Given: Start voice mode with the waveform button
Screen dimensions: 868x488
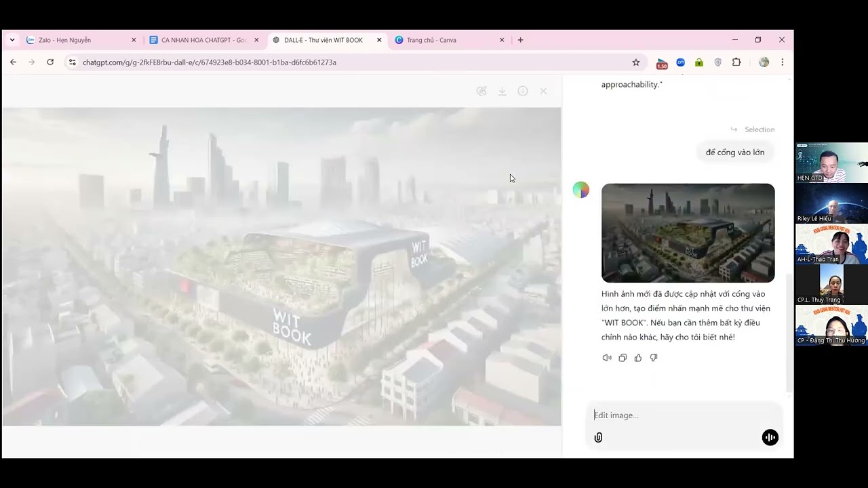Looking at the screenshot, I should tap(770, 438).
